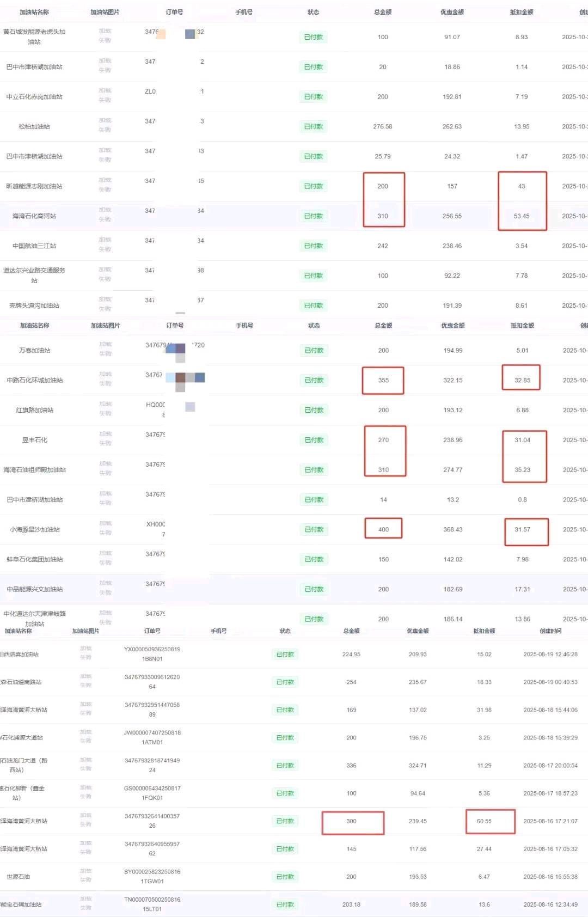Select station name 中国航油三江站
This screenshot has width=588, height=917.
(x=34, y=246)
